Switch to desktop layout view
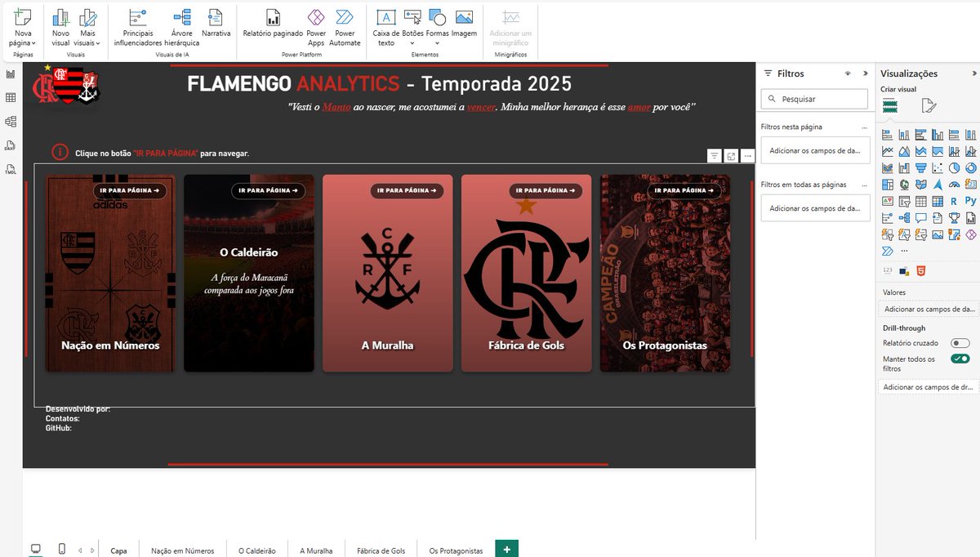 click(35, 549)
